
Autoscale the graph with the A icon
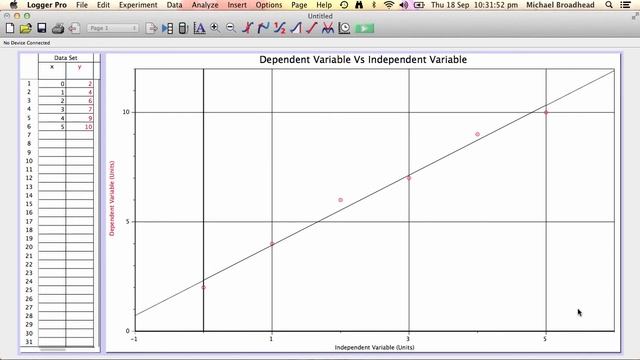tap(199, 28)
